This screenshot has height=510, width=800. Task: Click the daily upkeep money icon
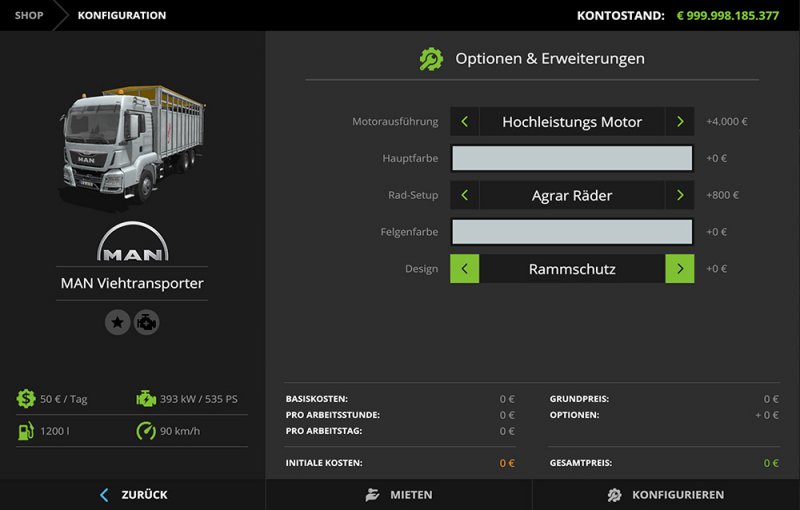tap(26, 399)
